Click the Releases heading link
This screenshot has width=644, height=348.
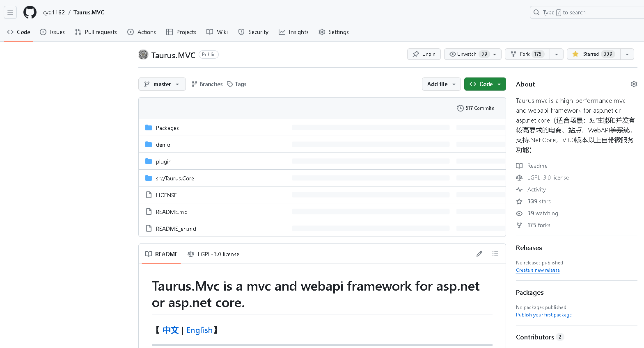tap(529, 248)
